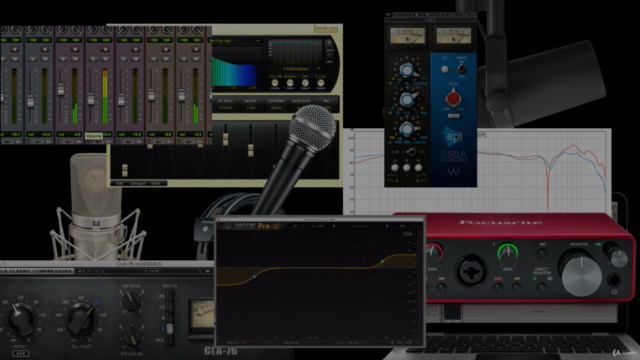Open the Lexicon Store tab

pyautogui.click(x=156, y=184)
